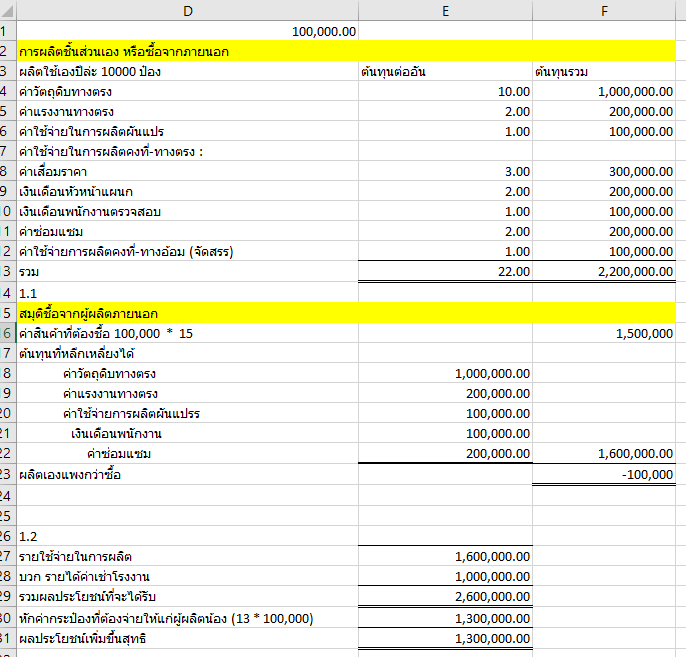The height and width of the screenshot is (657, 686).
Task: Select the 2,600,000.00 total benefit cell
Action: tap(445, 596)
